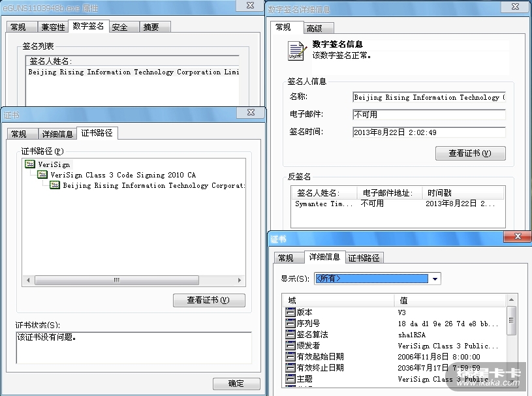Viewport: 532px width, 396px height.
Task: Click V3 version value
Action: click(x=401, y=312)
